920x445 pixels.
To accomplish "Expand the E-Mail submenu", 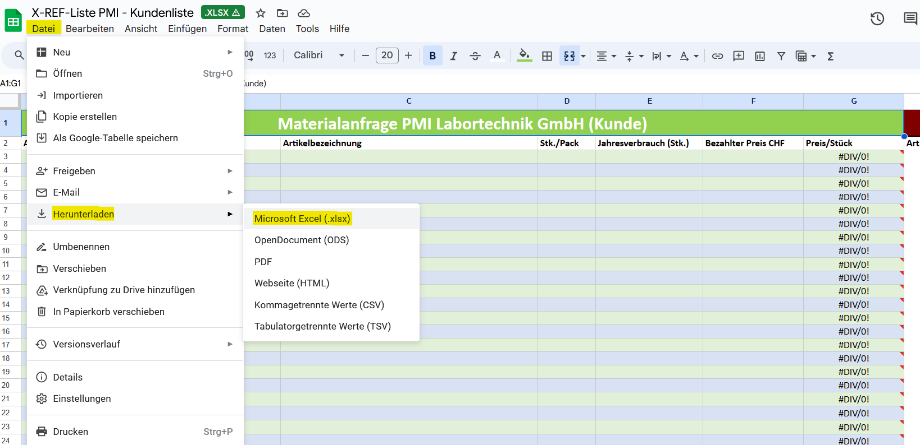I will tap(136, 193).
